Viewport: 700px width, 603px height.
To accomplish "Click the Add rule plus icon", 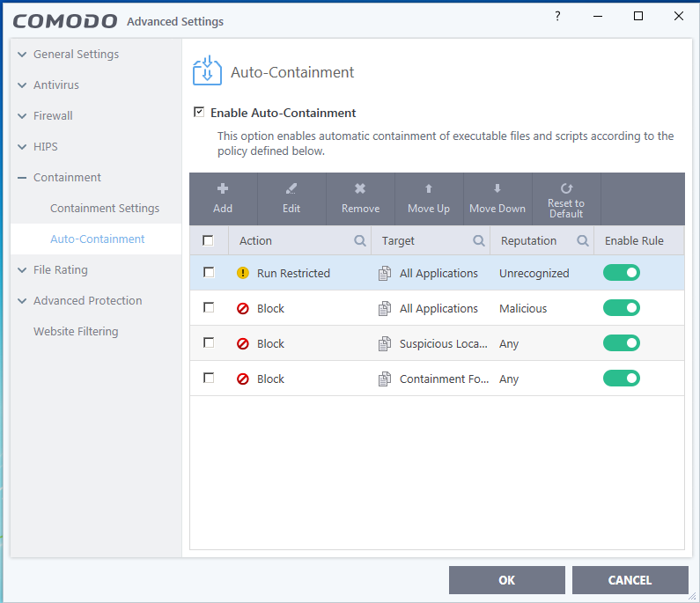I will point(223,188).
